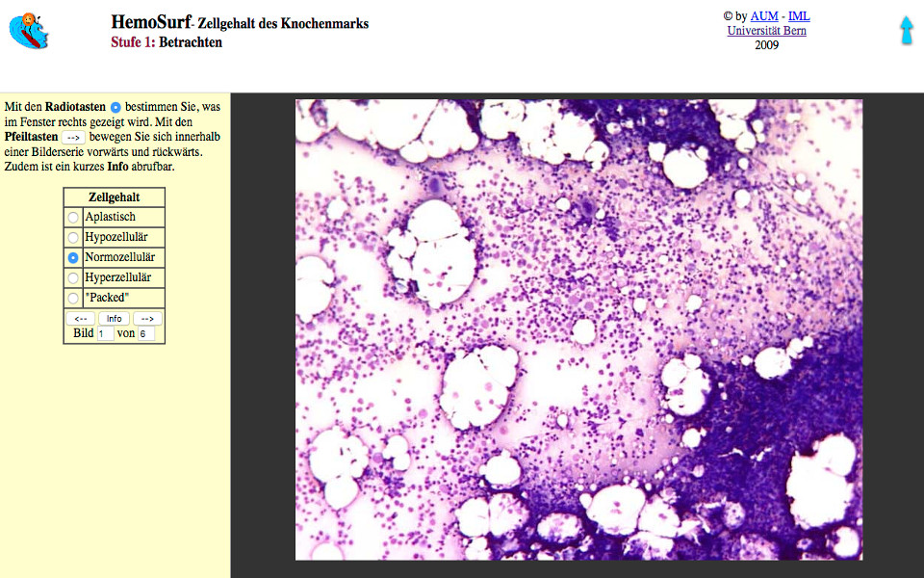Click the Zellgehalt table header
924x578 pixels.
(114, 197)
